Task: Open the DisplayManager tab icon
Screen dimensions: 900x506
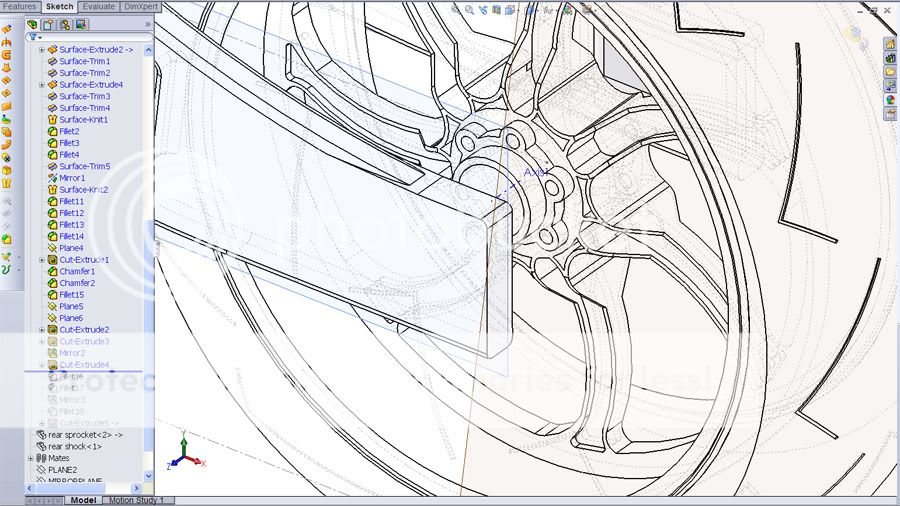Action: click(81, 25)
